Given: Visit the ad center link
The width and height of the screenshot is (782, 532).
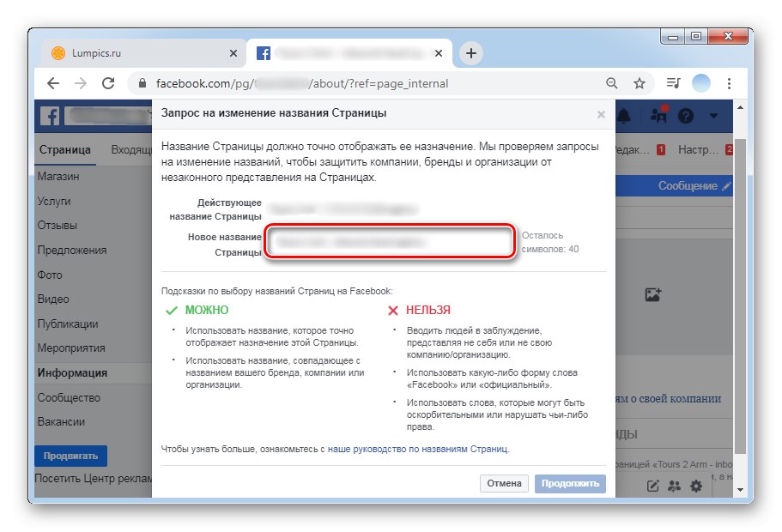Looking at the screenshot, I should 94,478.
